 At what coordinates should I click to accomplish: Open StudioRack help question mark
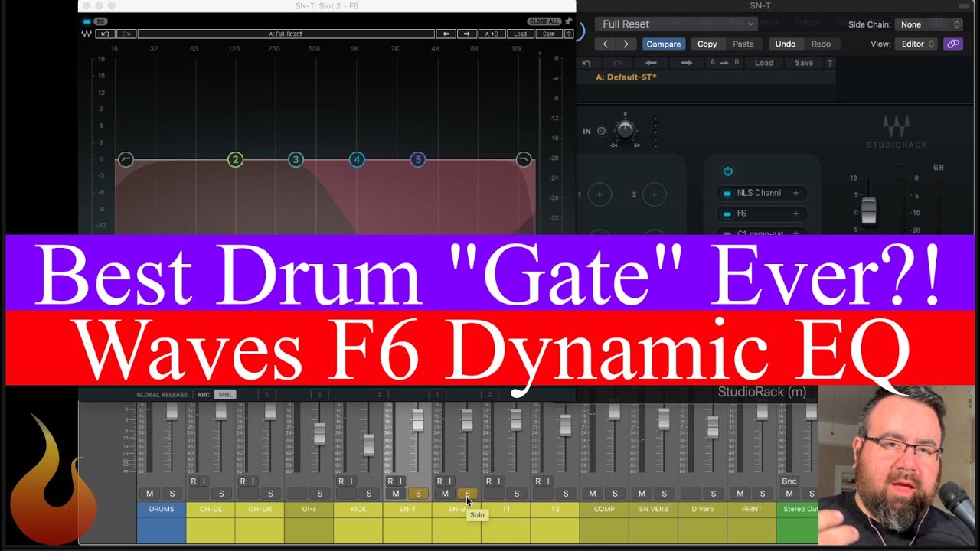pos(830,63)
